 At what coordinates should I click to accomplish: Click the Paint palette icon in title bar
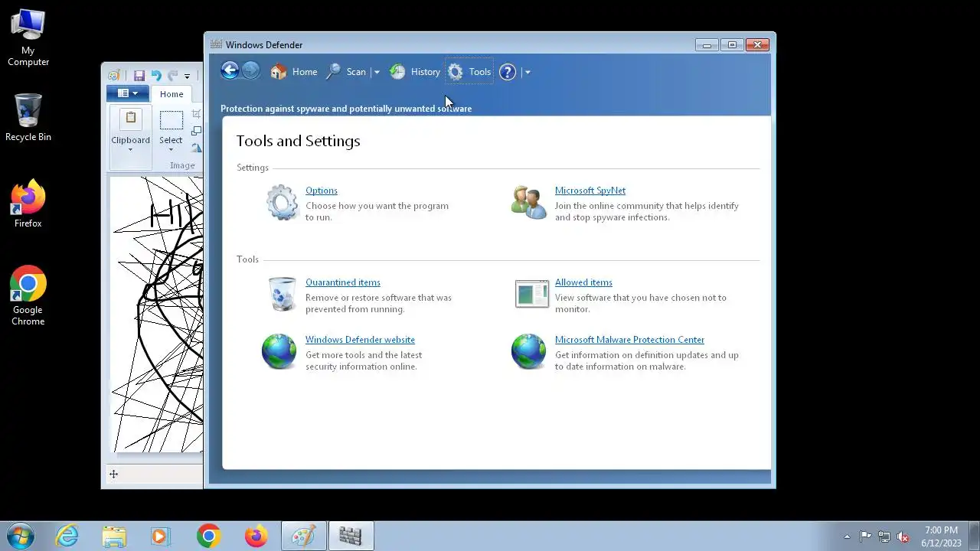(x=114, y=76)
